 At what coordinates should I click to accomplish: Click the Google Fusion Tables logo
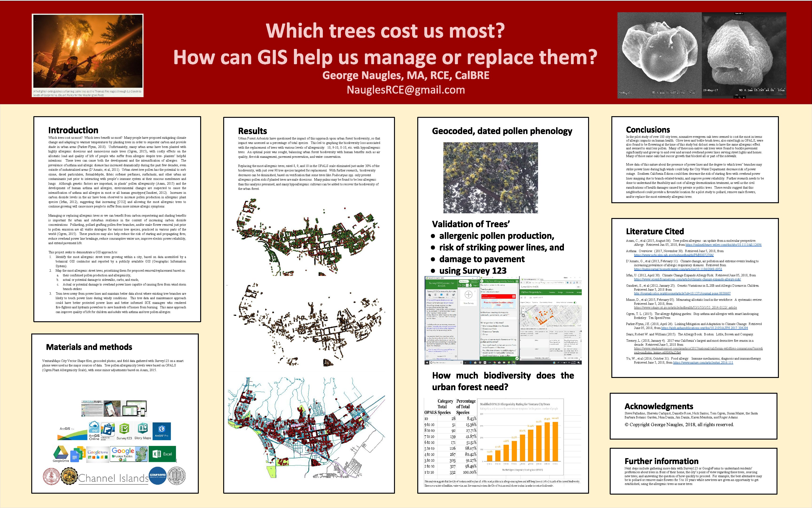click(x=129, y=454)
